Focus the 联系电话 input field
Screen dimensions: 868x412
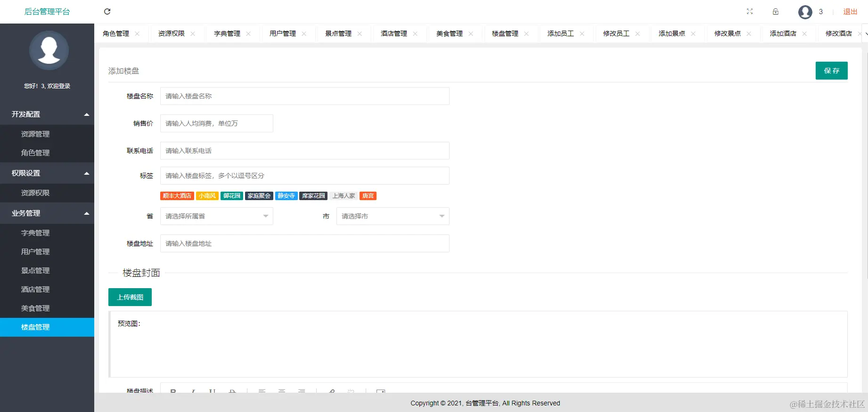click(305, 151)
